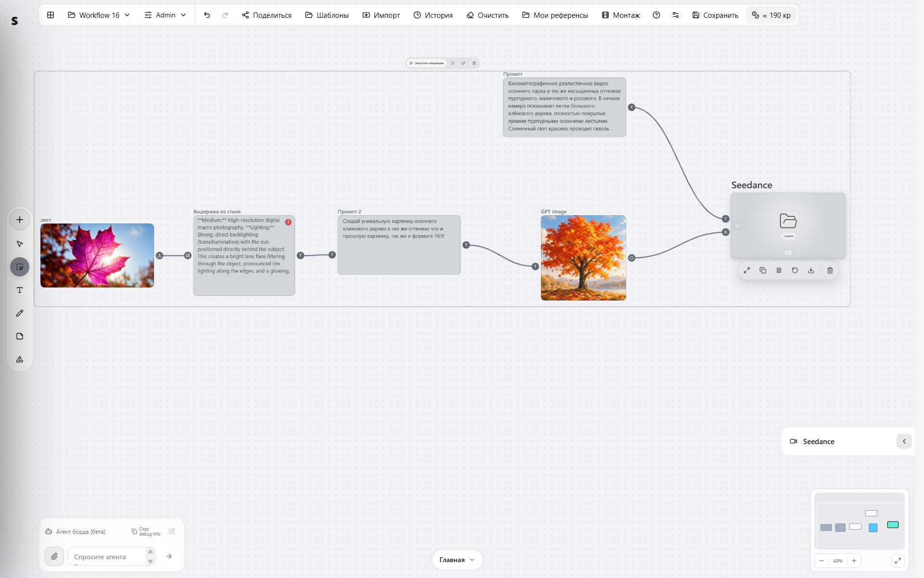Click Сохранить button
The height and width of the screenshot is (578, 924).
[x=715, y=15]
